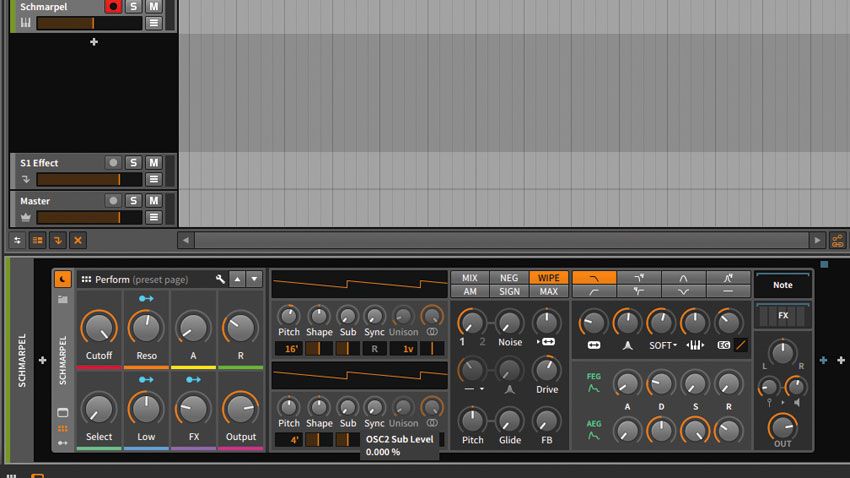Toggle the device expanded view icon

[63, 413]
